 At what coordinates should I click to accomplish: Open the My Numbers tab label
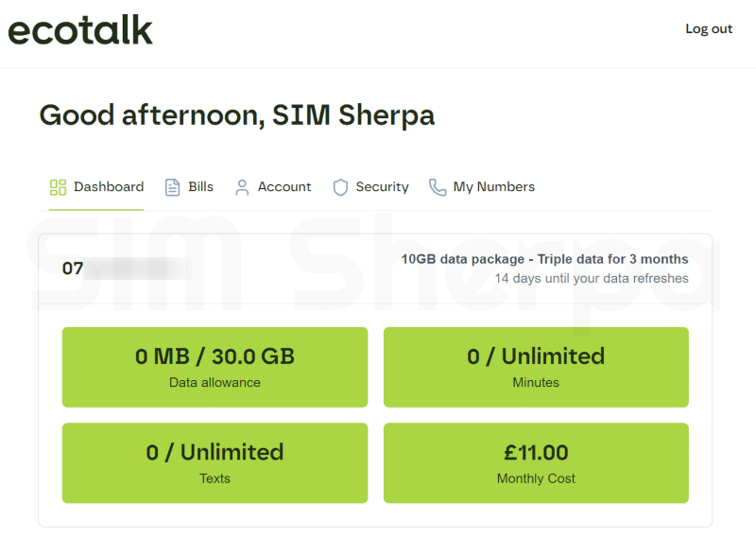point(493,187)
